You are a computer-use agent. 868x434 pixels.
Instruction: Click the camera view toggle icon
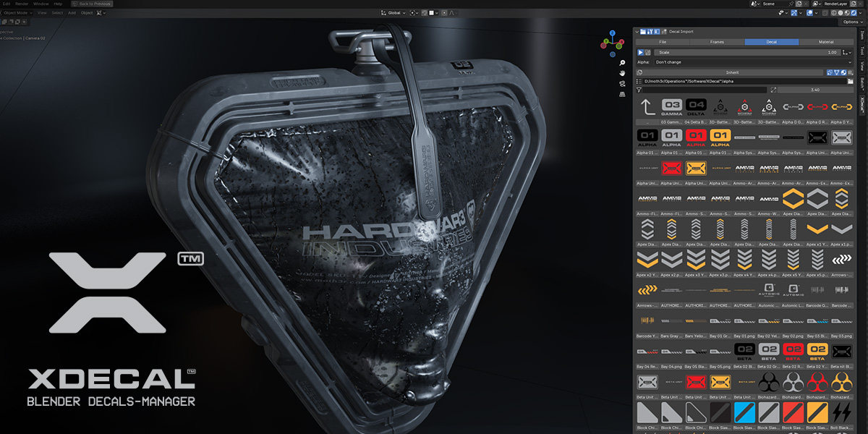[622, 83]
